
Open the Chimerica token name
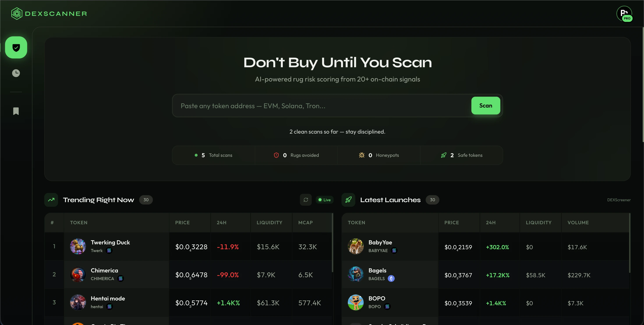coord(104,270)
